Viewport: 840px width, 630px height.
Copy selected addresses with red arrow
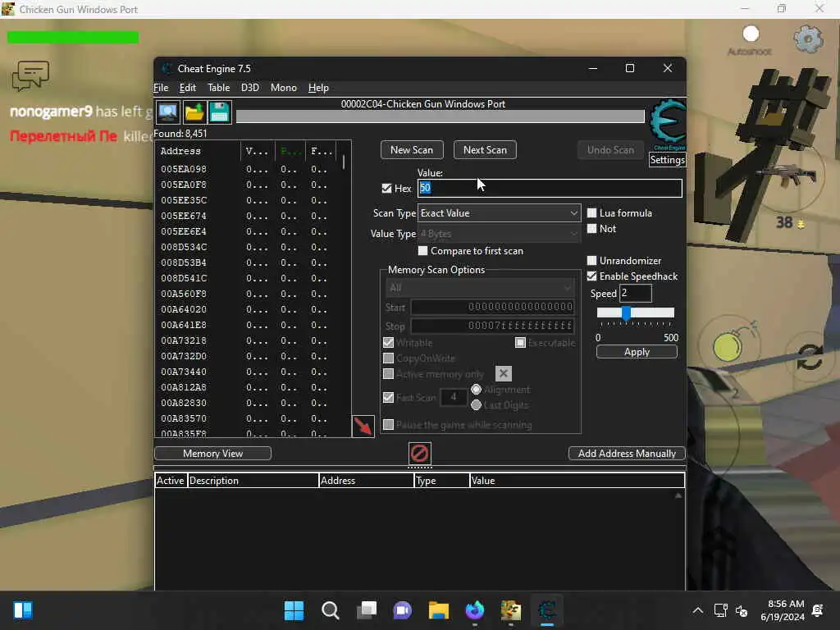pyautogui.click(x=363, y=427)
